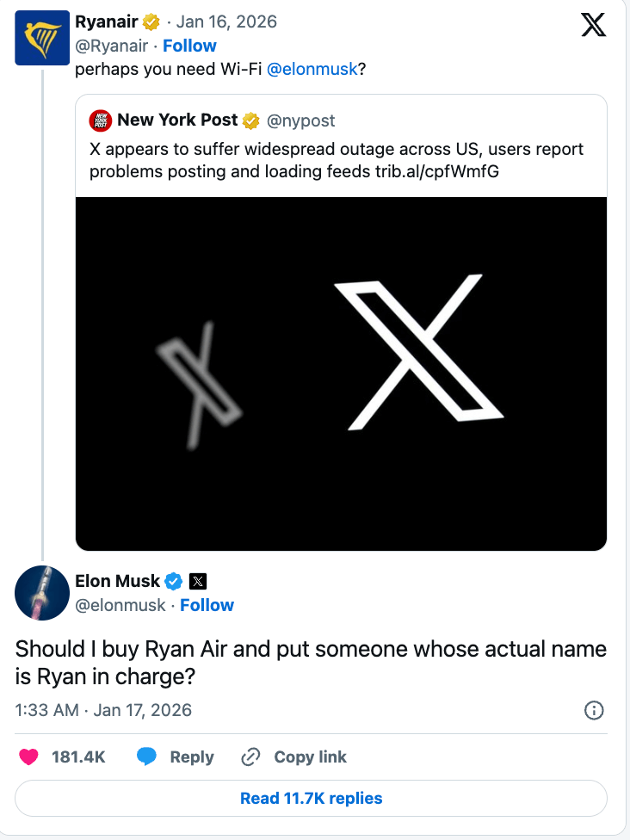Like the tweet with the heart icon
This screenshot has height=840, width=630.
(x=29, y=757)
